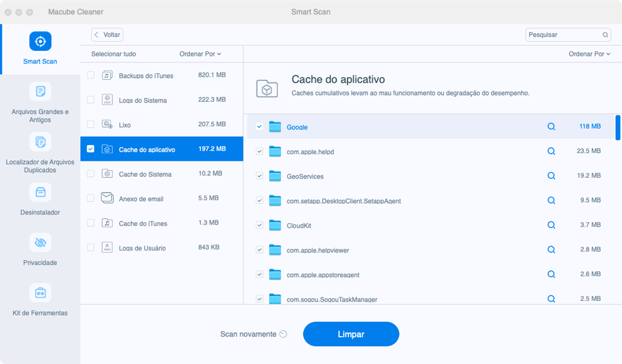Click Anexo de email envelope icon
The height and width of the screenshot is (364, 622).
click(107, 198)
